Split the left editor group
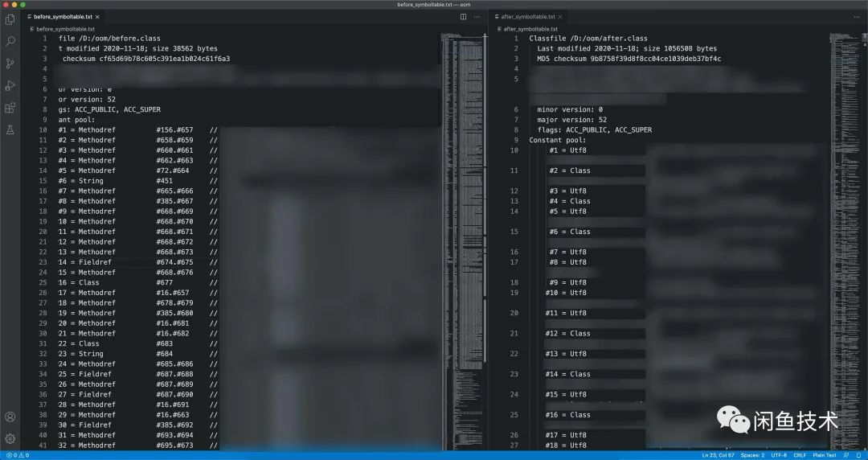The height and width of the screenshot is (460, 868). click(x=464, y=17)
